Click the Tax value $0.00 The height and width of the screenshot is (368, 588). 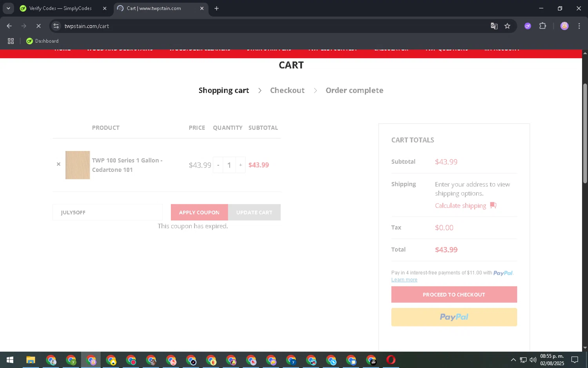[x=444, y=228]
